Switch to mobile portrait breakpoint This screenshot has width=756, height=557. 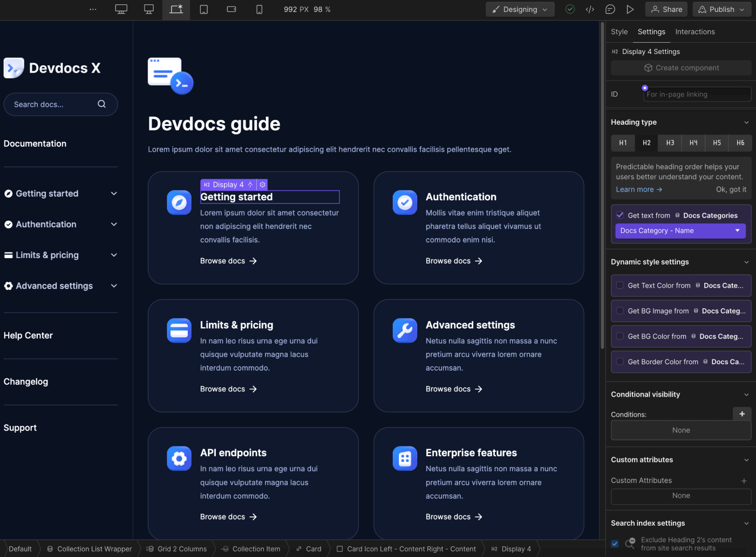(x=259, y=9)
